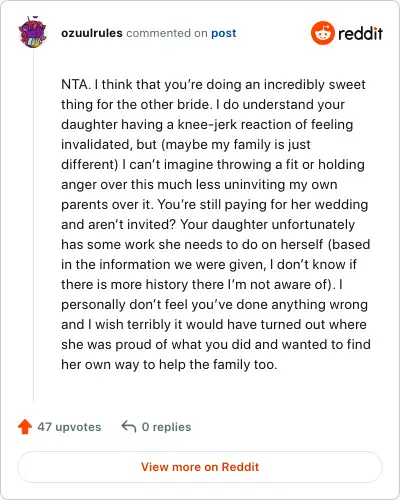Click the "reddit" wordmark logo
400x500 pixels.
360,33
